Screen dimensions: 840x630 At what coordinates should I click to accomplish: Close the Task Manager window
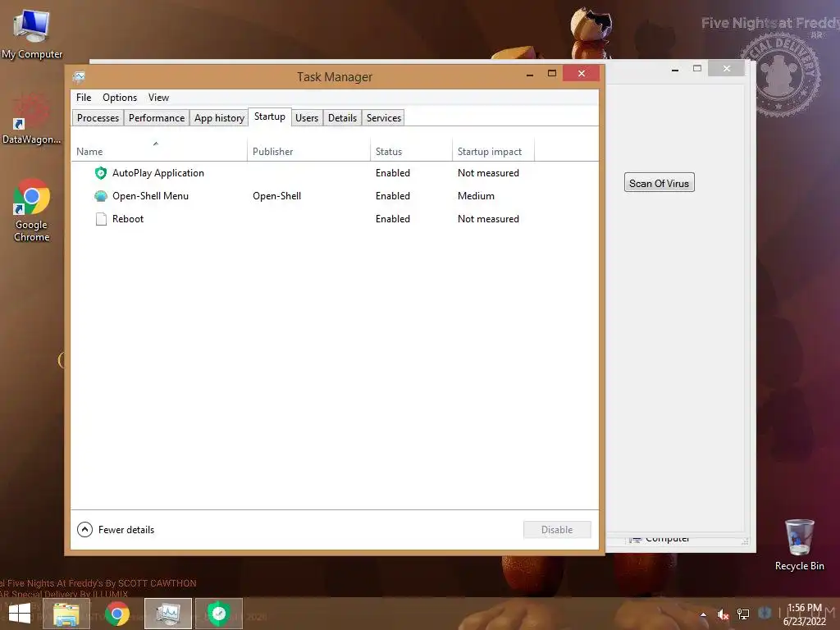(582, 73)
